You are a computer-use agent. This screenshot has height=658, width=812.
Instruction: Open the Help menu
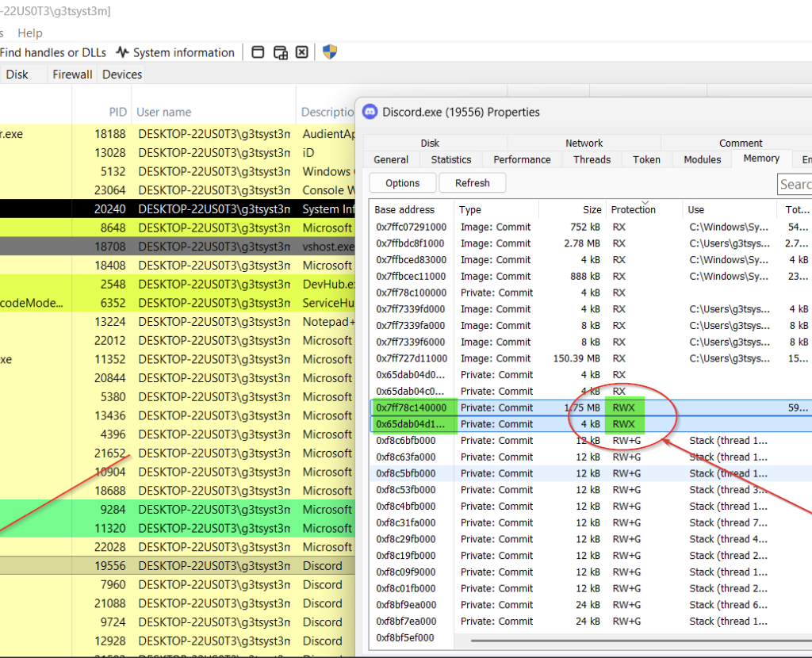(x=30, y=33)
